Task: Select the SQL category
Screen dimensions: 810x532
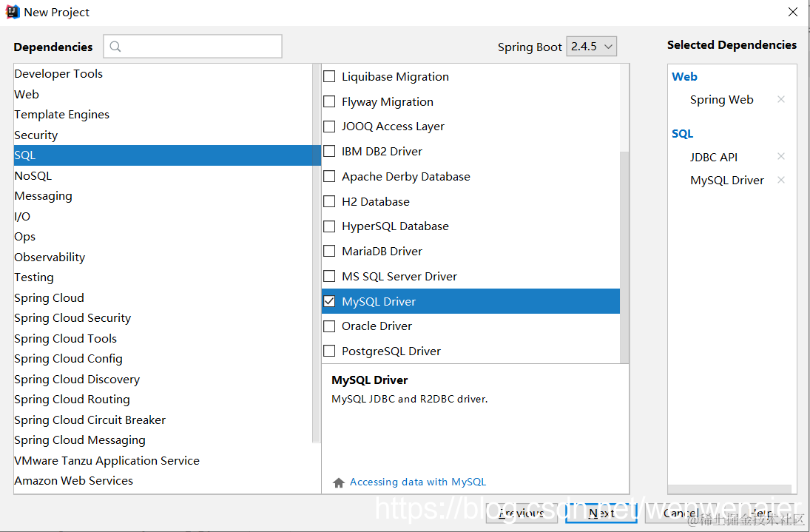Action: 167,155
